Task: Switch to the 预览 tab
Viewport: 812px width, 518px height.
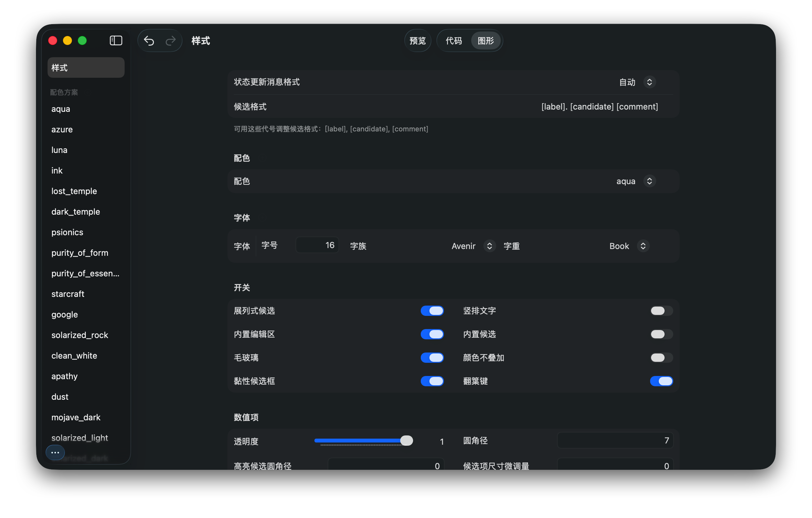Action: [x=418, y=41]
